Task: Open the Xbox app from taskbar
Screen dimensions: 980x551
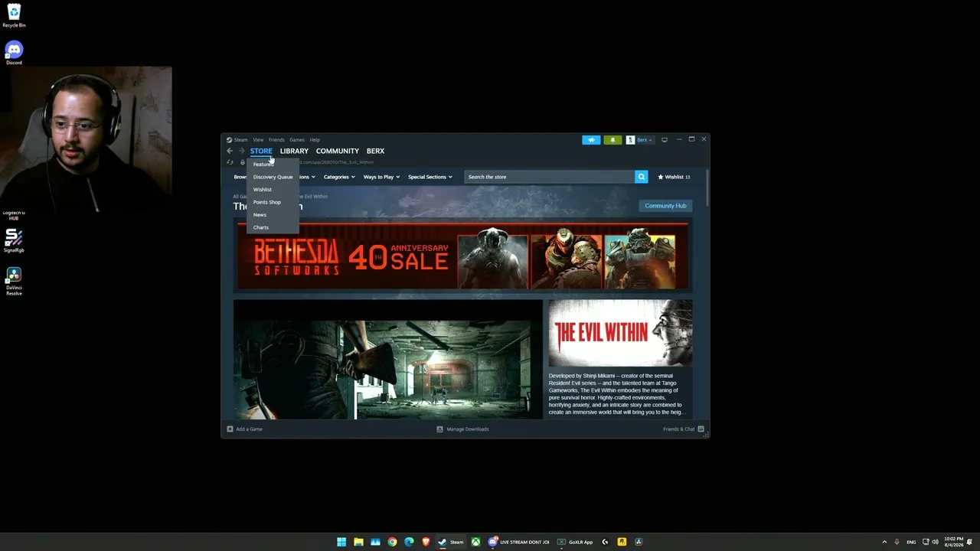Action: [x=475, y=542]
